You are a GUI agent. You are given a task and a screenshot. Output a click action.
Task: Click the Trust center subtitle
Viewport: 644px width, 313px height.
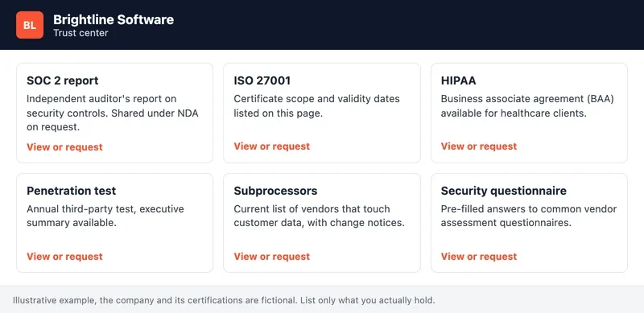point(80,33)
